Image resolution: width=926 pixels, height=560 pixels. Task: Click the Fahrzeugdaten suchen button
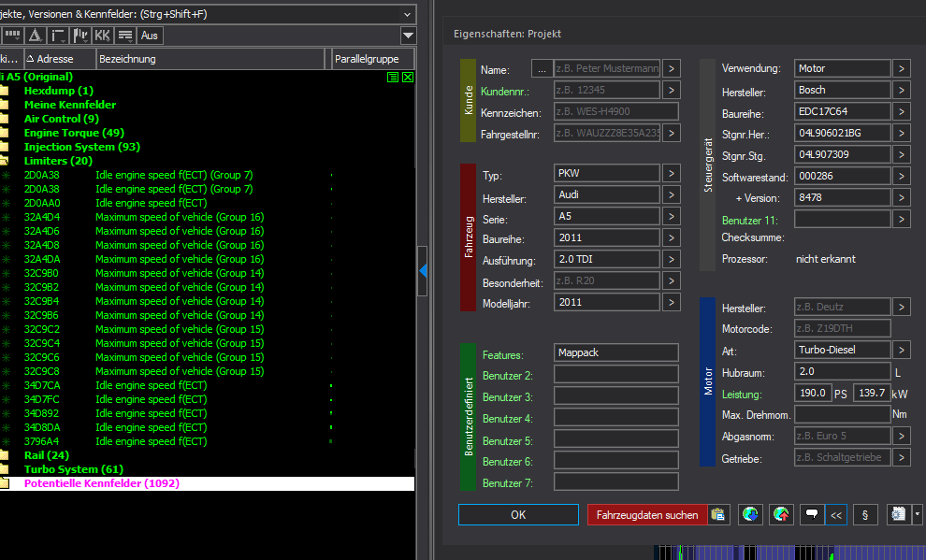pyautogui.click(x=647, y=515)
